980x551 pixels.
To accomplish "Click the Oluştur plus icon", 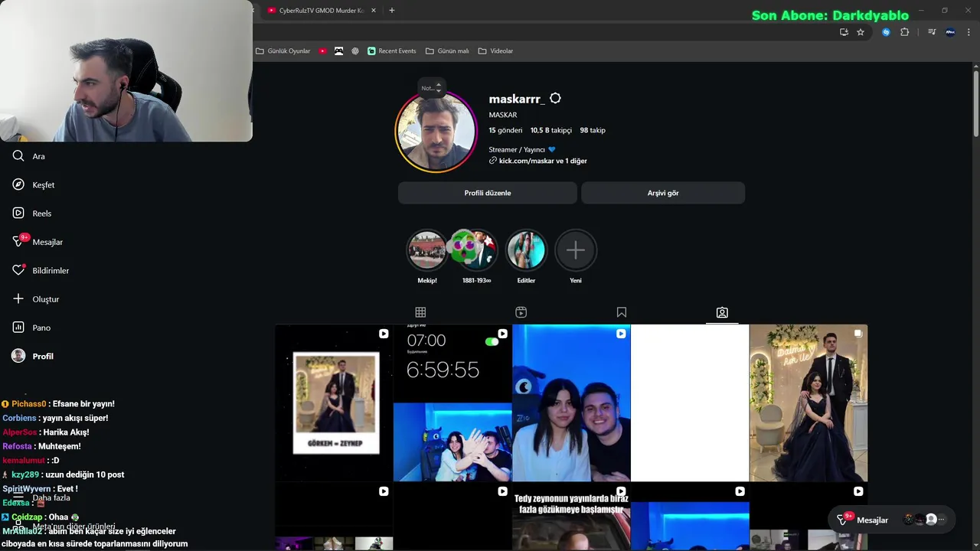I will (18, 298).
